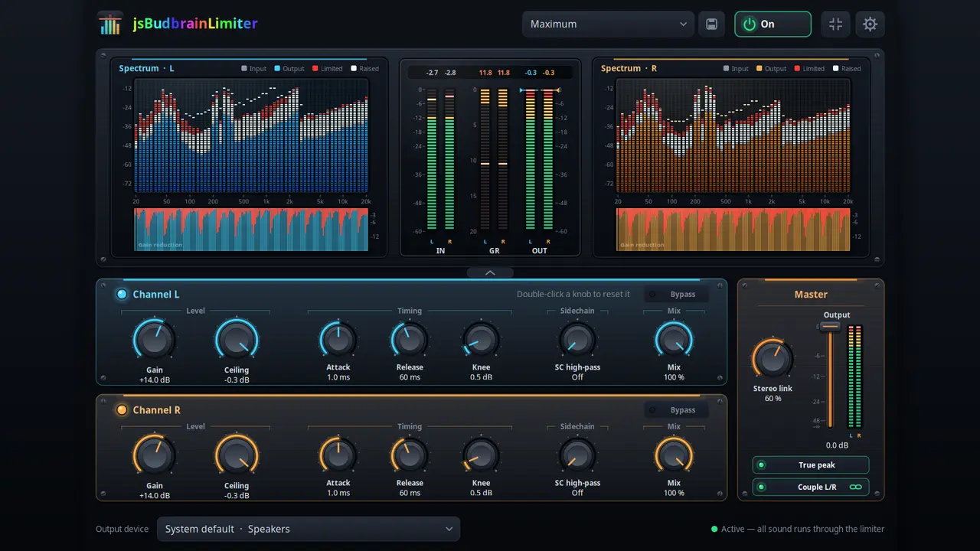Click the Couple L/R link icon

point(855,487)
